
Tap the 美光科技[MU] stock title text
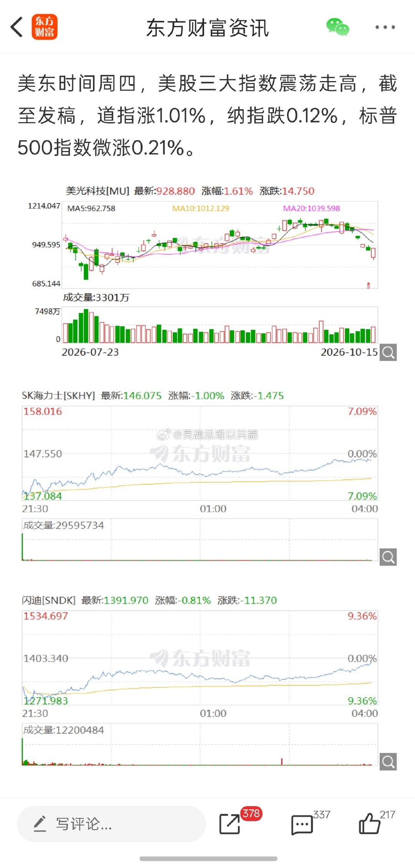(98, 191)
